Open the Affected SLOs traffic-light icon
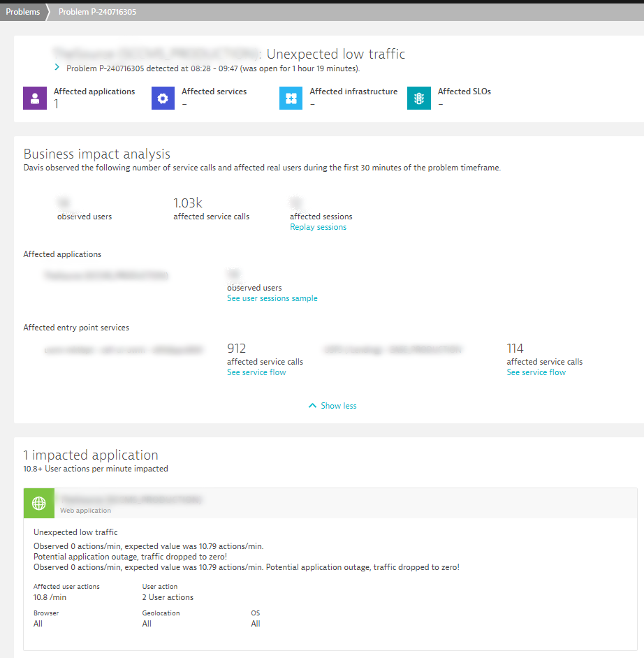This screenshot has width=644, height=658. 418,98
